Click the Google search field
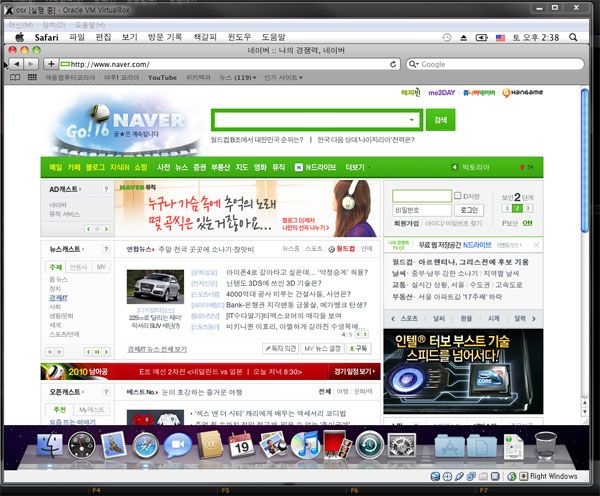Image resolution: width=600 pixels, height=496 pixels. [x=495, y=64]
